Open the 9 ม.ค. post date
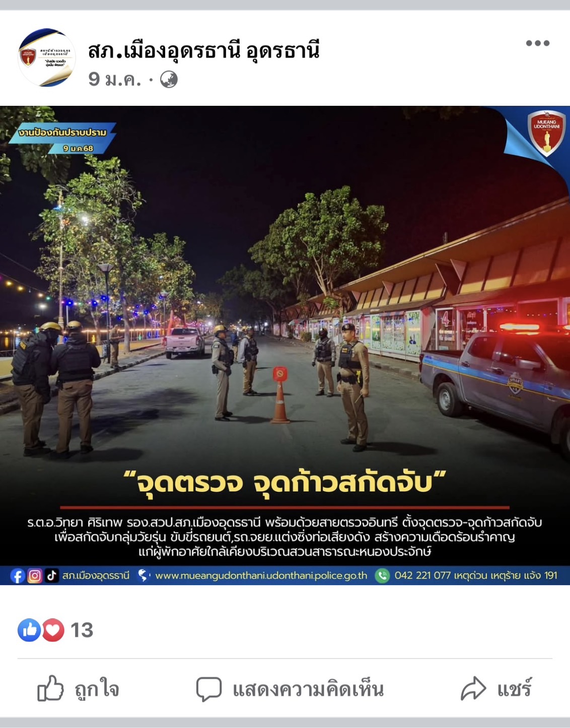 pos(115,80)
